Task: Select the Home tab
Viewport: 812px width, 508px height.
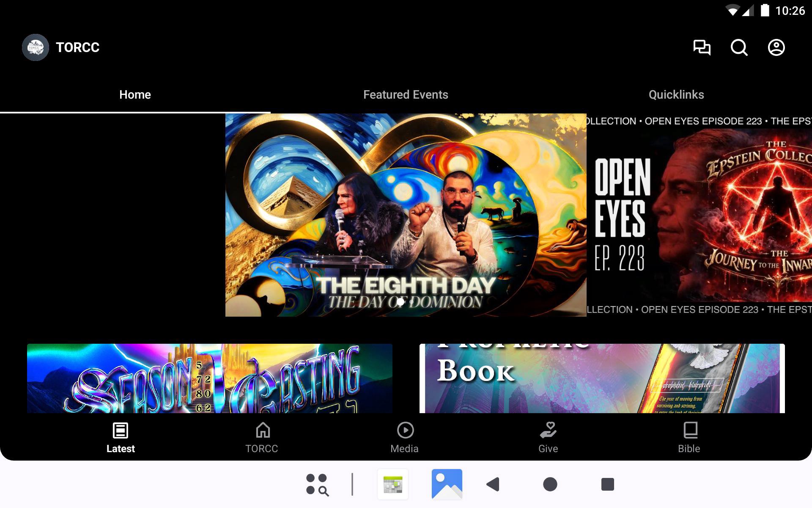Action: (x=135, y=95)
